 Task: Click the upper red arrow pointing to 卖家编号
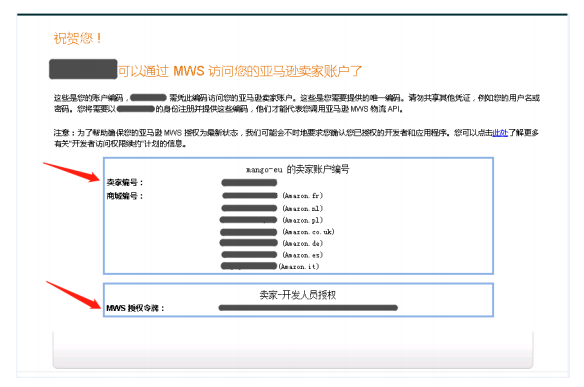point(72,172)
